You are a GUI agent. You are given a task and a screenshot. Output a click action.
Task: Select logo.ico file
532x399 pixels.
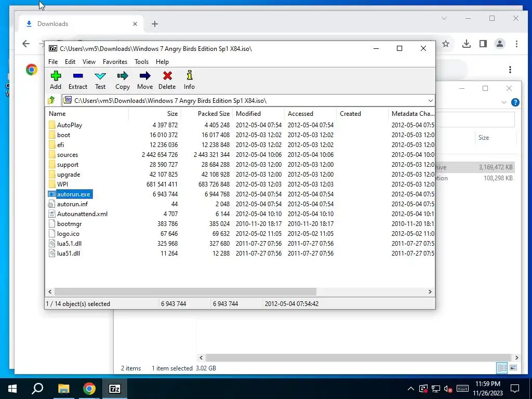click(x=68, y=233)
